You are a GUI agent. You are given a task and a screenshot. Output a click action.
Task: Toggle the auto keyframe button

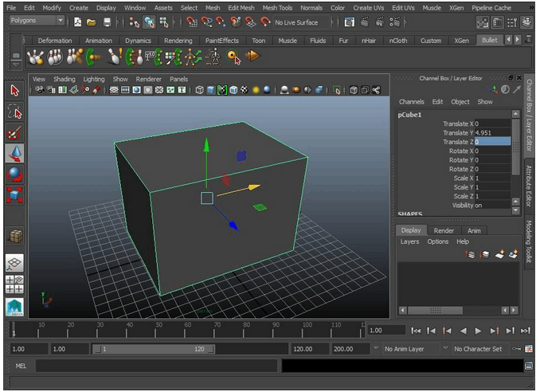click(517, 349)
